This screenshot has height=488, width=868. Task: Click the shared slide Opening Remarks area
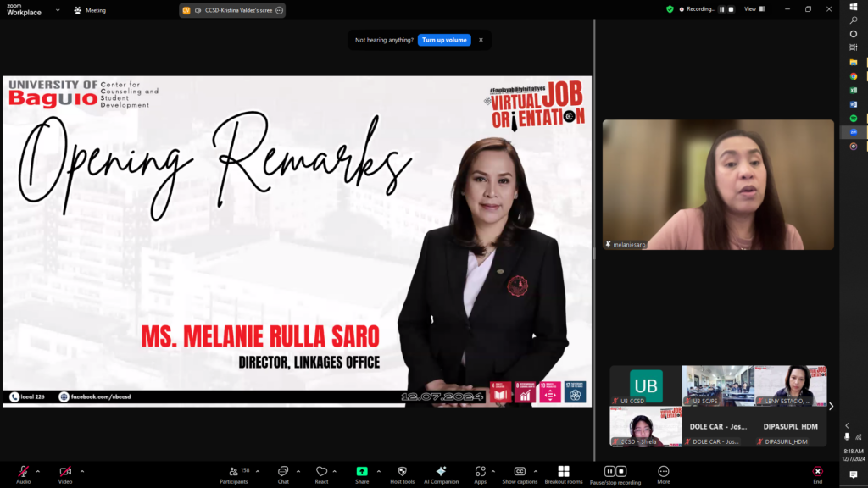point(298,241)
